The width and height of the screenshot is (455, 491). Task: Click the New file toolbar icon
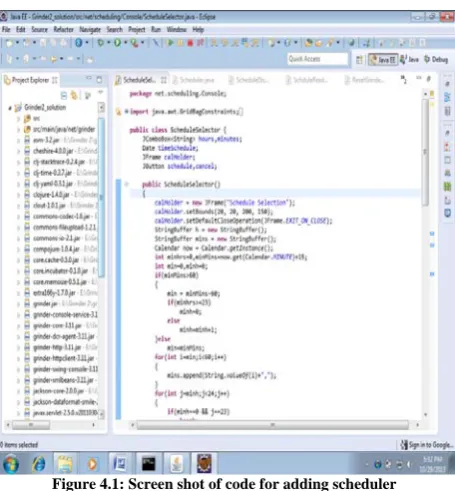coord(9,43)
